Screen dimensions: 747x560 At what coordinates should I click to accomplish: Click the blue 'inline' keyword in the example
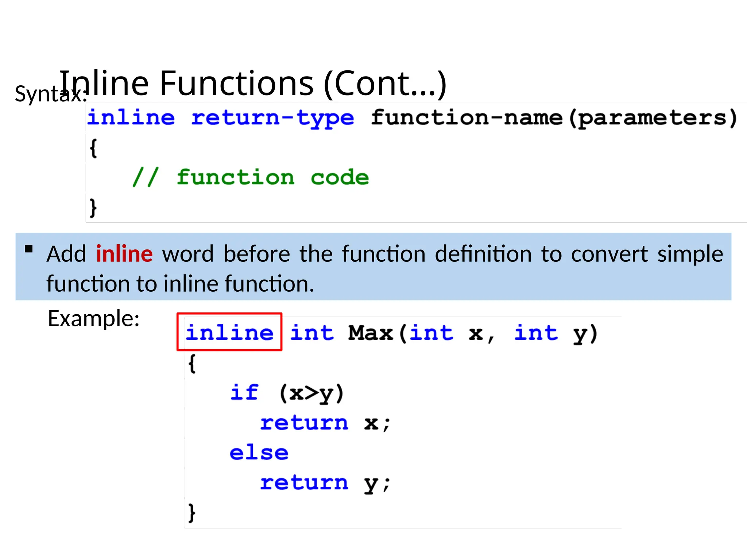pos(229,332)
